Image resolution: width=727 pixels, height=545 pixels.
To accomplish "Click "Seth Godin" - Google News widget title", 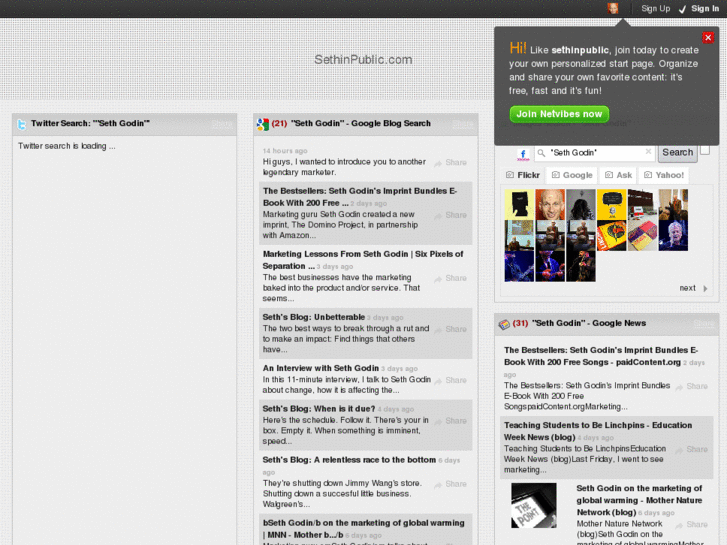I will click(x=589, y=323).
